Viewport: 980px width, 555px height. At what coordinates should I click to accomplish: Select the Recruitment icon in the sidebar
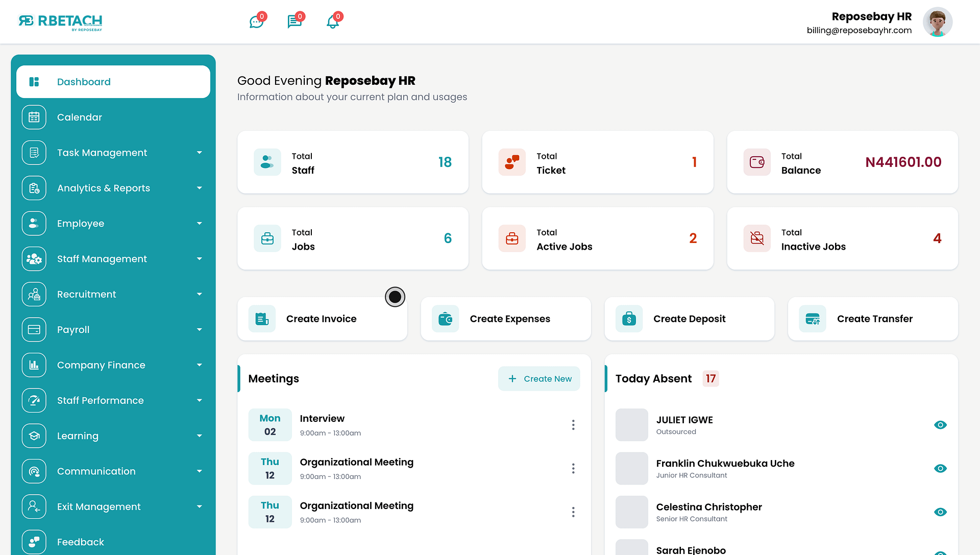(x=34, y=294)
